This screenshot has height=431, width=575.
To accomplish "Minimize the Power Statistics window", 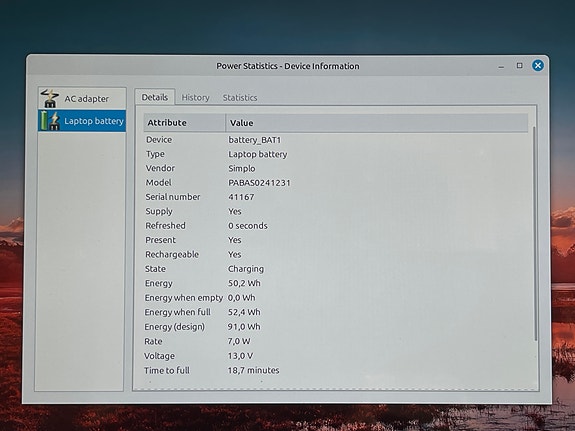I will point(501,67).
